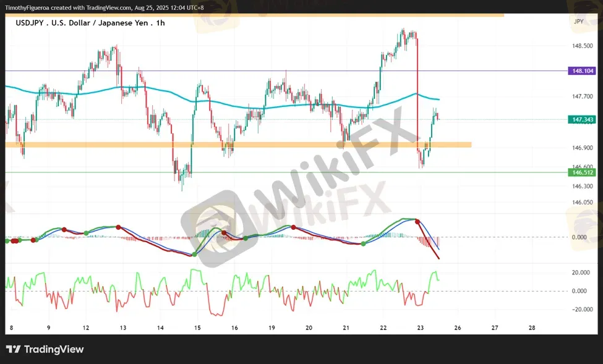Click the 146.300 price axis value

[582, 186]
